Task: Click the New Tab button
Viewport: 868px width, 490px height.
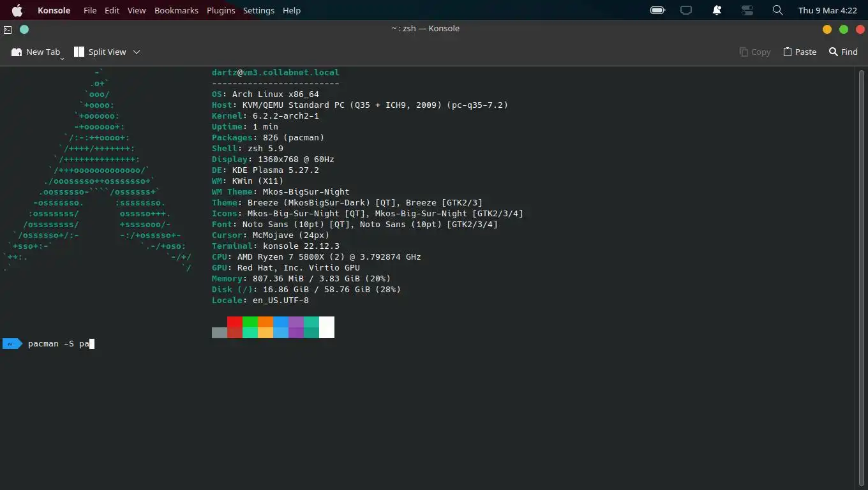Action: click(36, 52)
